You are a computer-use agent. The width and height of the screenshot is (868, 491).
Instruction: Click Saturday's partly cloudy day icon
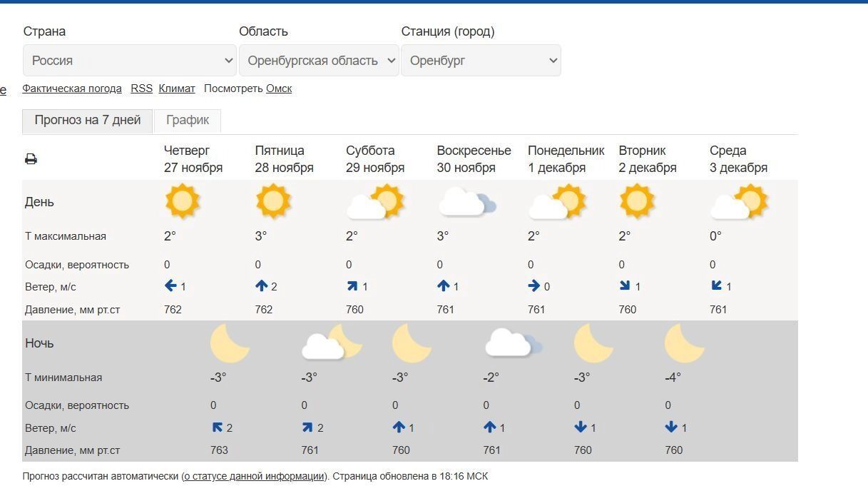pyautogui.click(x=375, y=202)
